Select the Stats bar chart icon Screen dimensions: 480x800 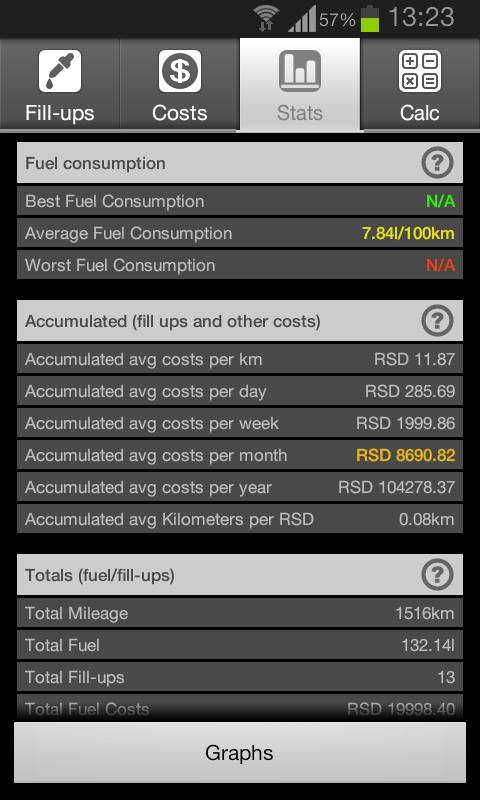[300, 71]
